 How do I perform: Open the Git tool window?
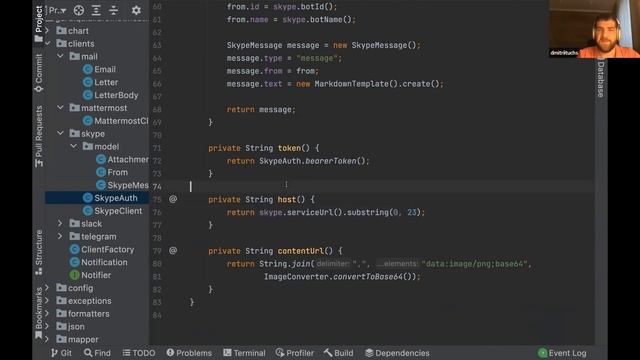tap(61, 353)
